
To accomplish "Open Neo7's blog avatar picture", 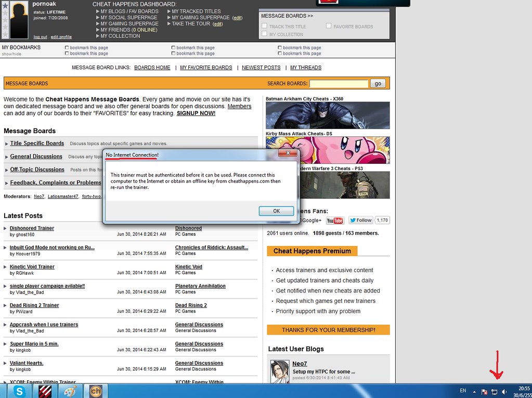I will click(280, 371).
